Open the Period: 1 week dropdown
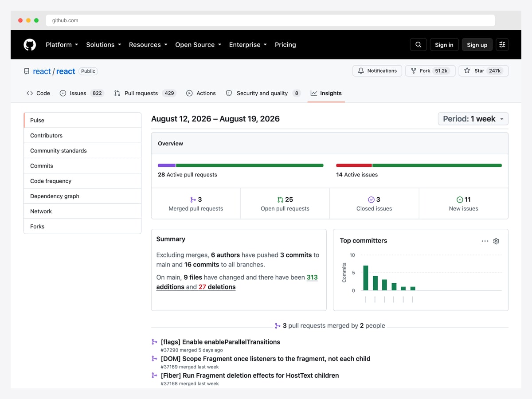 point(473,119)
